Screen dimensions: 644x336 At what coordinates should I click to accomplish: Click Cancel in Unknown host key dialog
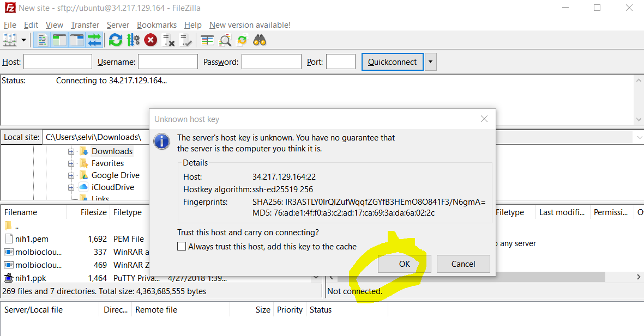click(464, 264)
